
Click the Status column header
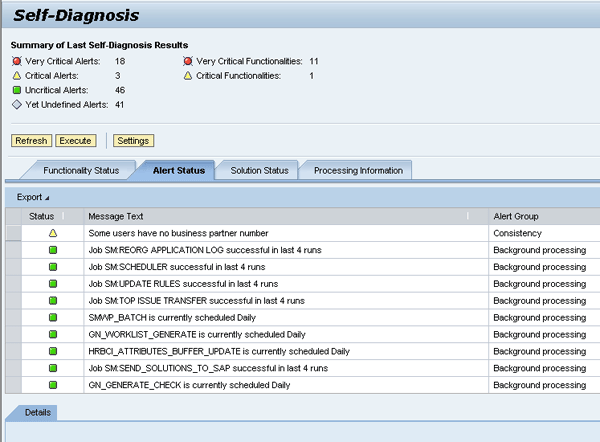tap(42, 216)
